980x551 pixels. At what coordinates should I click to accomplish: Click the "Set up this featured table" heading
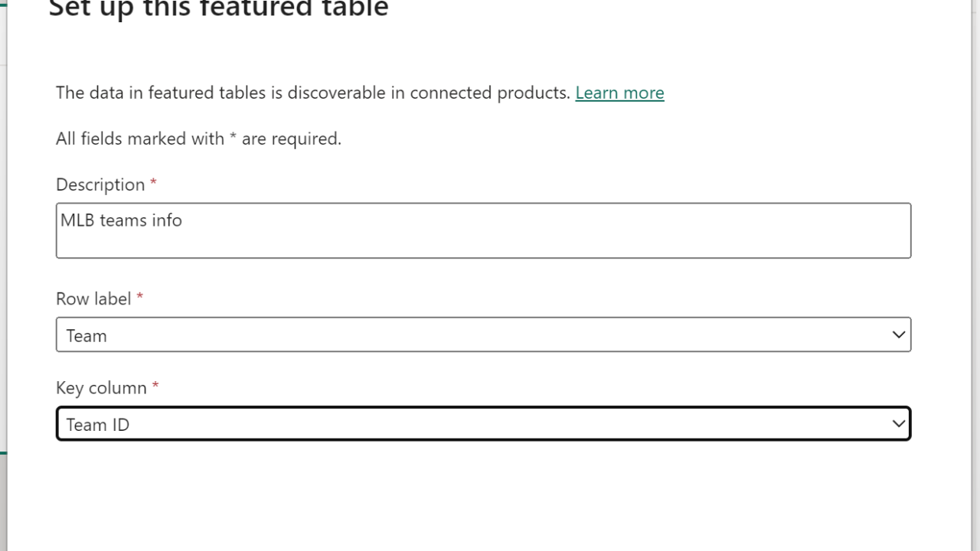pyautogui.click(x=219, y=9)
